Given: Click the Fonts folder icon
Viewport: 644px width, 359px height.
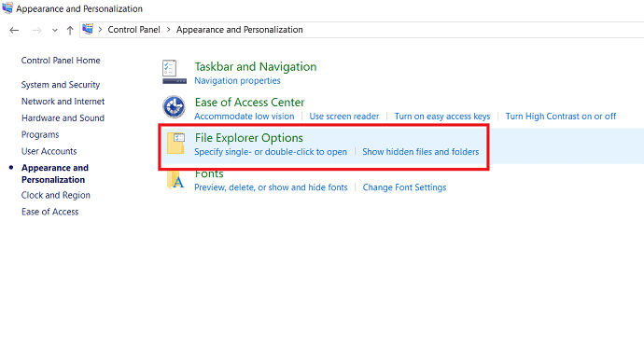Looking at the screenshot, I should point(175,181).
